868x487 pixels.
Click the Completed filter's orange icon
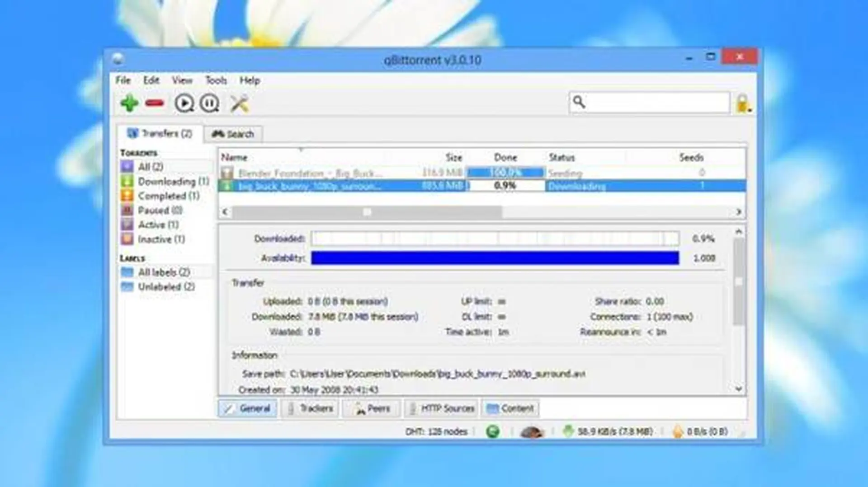coord(127,196)
